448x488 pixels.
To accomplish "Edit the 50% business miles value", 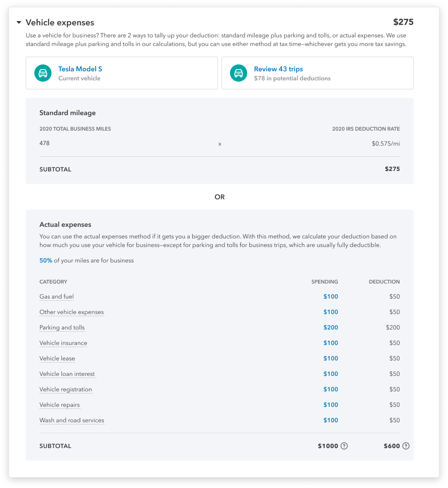I will (x=46, y=260).
